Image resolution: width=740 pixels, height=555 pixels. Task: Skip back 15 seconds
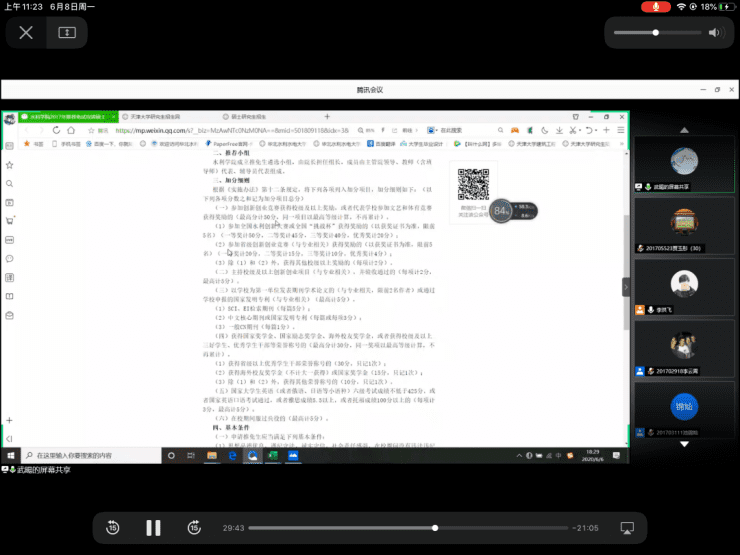(113, 527)
